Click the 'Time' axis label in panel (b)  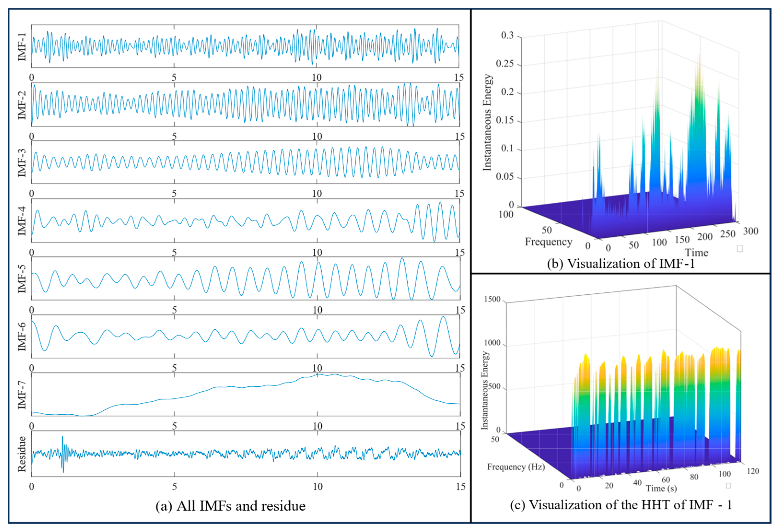697,252
